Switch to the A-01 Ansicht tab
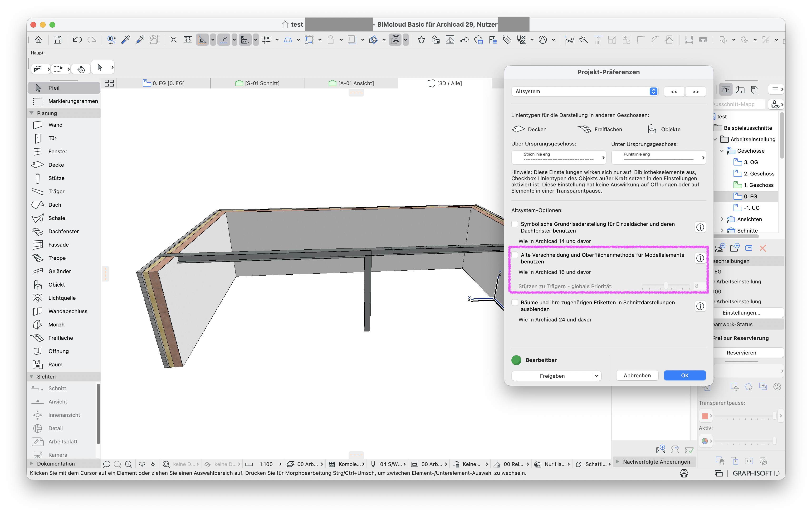The image size is (812, 515). [351, 83]
